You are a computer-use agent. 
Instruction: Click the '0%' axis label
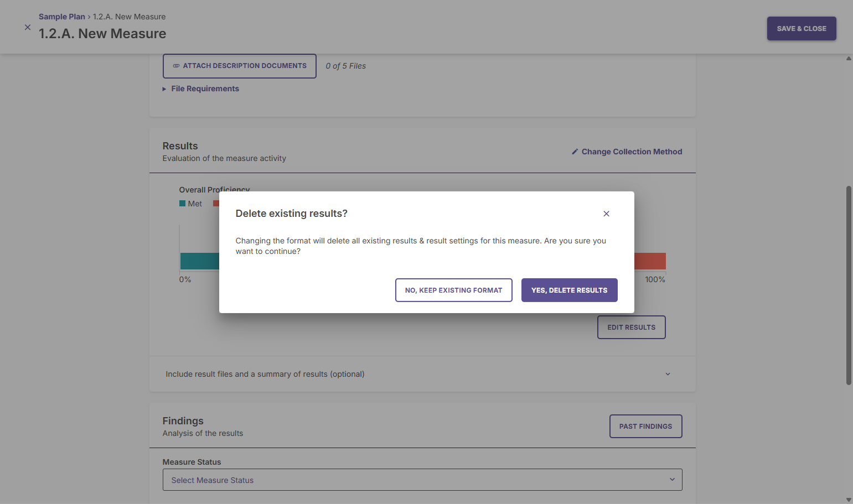[x=185, y=279]
